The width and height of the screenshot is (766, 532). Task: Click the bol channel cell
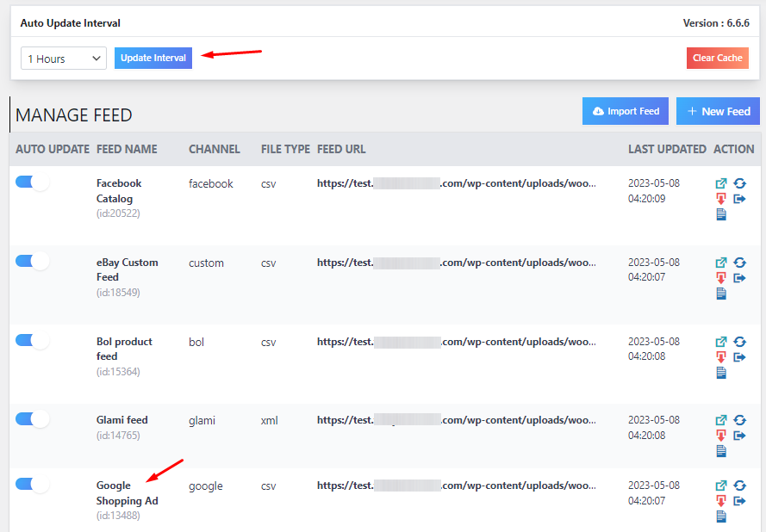click(x=196, y=342)
